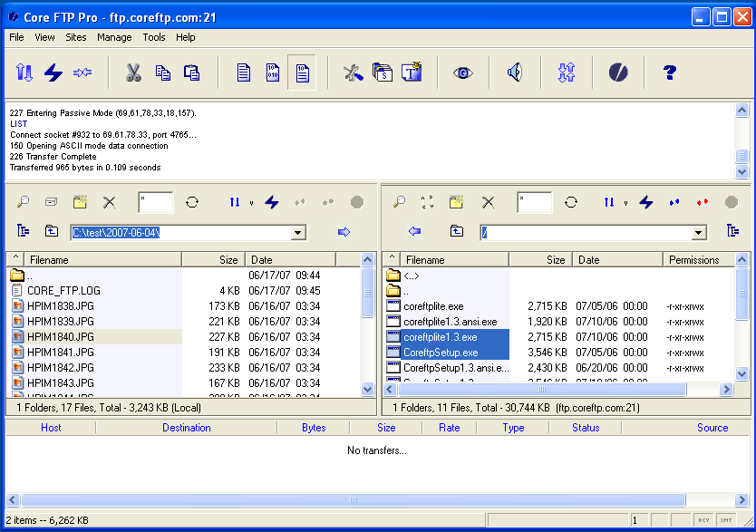The width and height of the screenshot is (756, 532).
Task: Refresh the remote file listing
Action: coord(571,202)
